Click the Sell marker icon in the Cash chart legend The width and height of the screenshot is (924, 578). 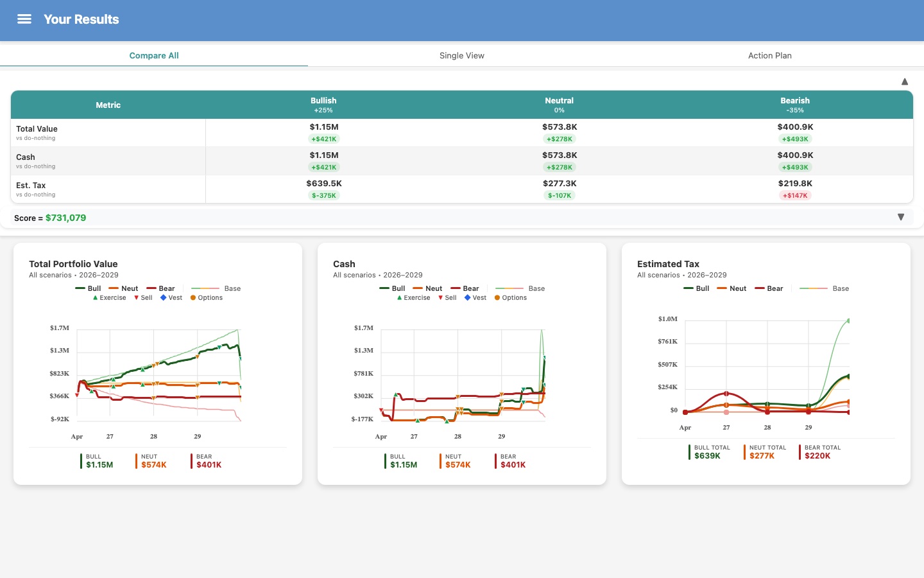(440, 297)
